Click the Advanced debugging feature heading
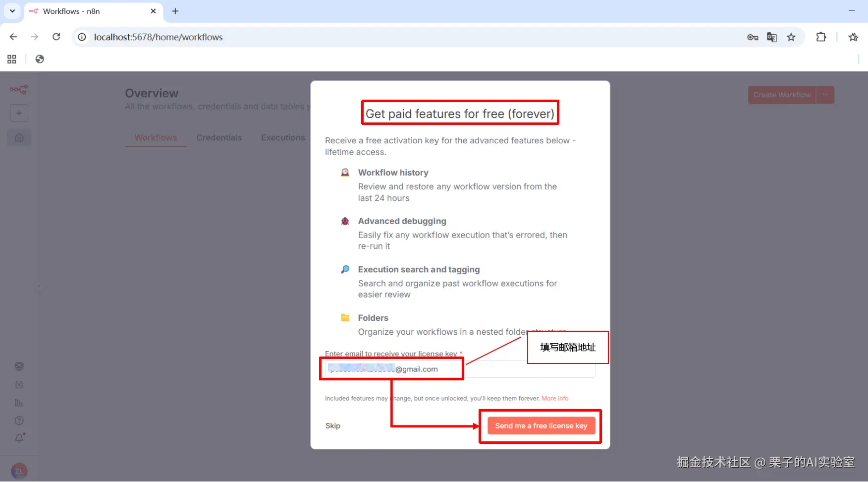This screenshot has width=868, height=482. (x=402, y=221)
